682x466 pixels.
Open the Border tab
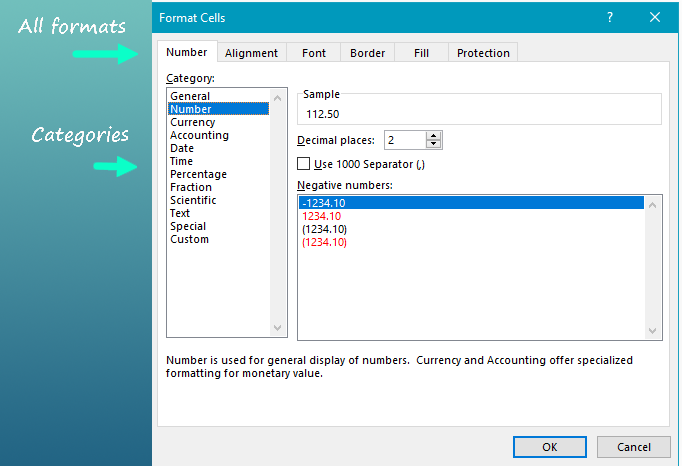tap(368, 53)
